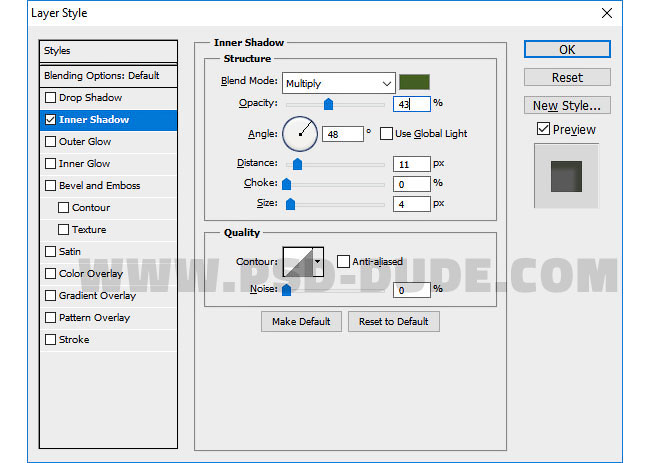Select the Bevel and Emboss row

(109, 186)
